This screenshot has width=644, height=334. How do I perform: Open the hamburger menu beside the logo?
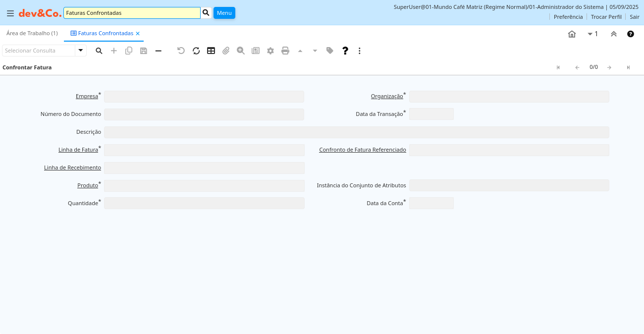(x=10, y=13)
